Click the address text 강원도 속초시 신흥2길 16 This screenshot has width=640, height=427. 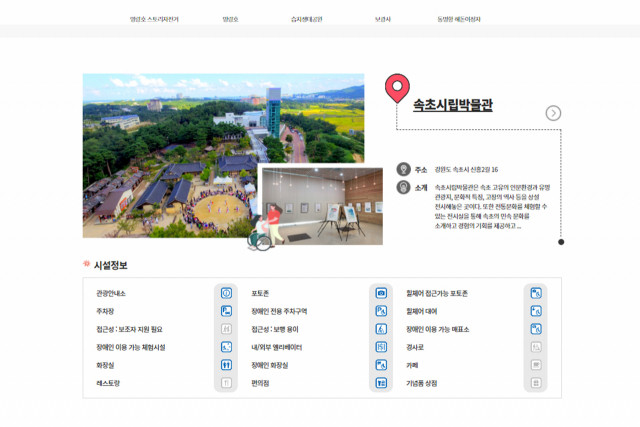[466, 169]
